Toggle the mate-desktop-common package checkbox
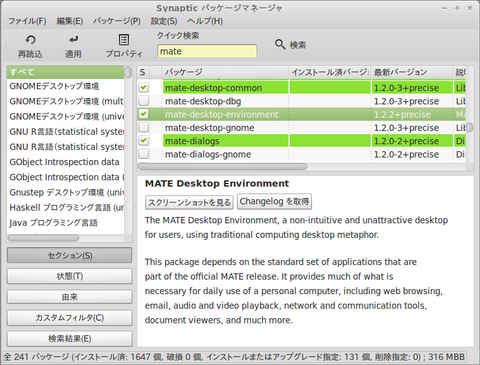480x365 pixels. [144, 88]
